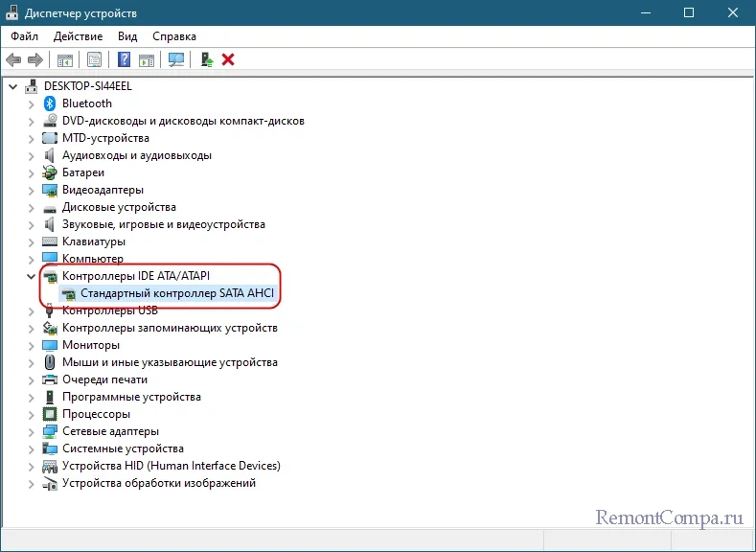Click the Bluetooth category icon
The width and height of the screenshot is (756, 552).
tap(50, 103)
